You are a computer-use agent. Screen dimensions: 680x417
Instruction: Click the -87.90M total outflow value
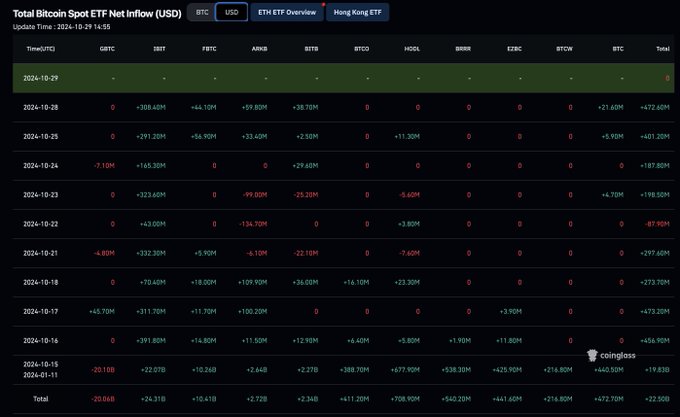tap(657, 224)
